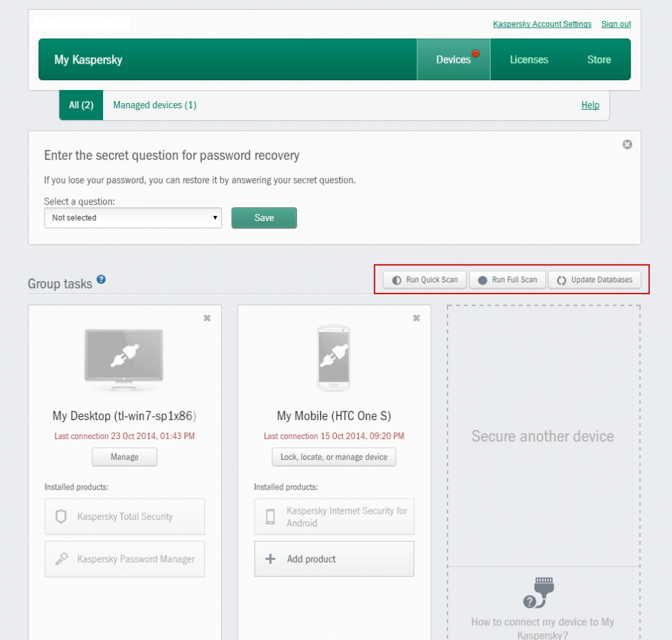Click desktop Last connection 23 Oct 2014 text
Image resolution: width=672 pixels, height=640 pixels.
point(124,436)
